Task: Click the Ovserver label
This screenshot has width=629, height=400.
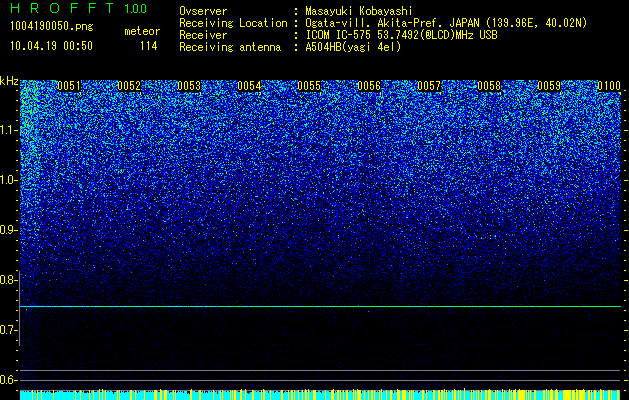Action: tap(203, 11)
